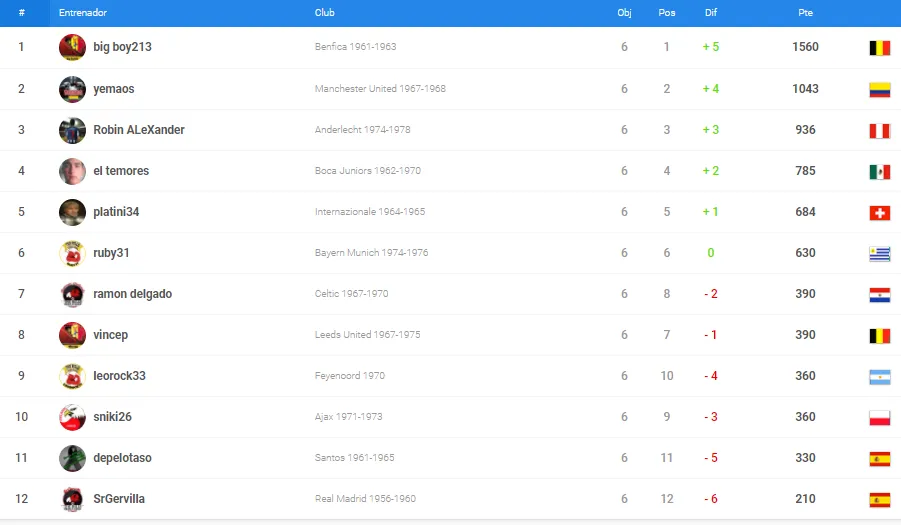Click the flag in leorock33's row

(880, 377)
